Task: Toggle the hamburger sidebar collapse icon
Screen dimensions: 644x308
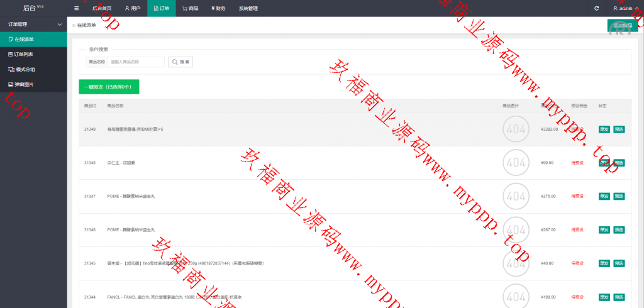Action: pyautogui.click(x=77, y=8)
